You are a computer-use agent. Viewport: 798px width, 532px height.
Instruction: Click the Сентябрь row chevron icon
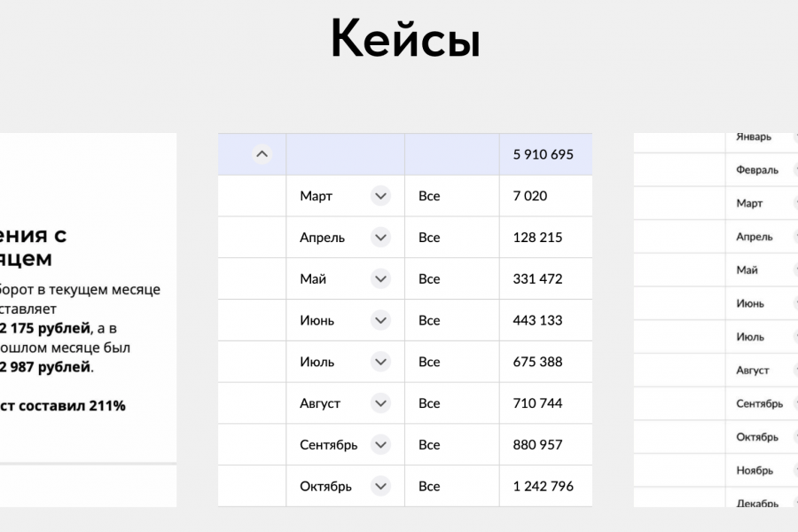tap(380, 444)
